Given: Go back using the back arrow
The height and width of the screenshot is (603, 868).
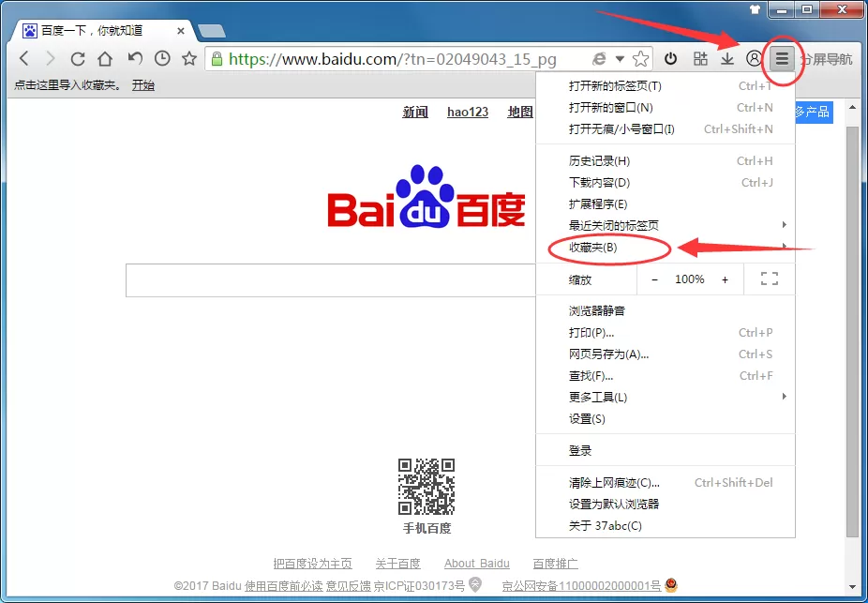Looking at the screenshot, I should pyautogui.click(x=23, y=58).
